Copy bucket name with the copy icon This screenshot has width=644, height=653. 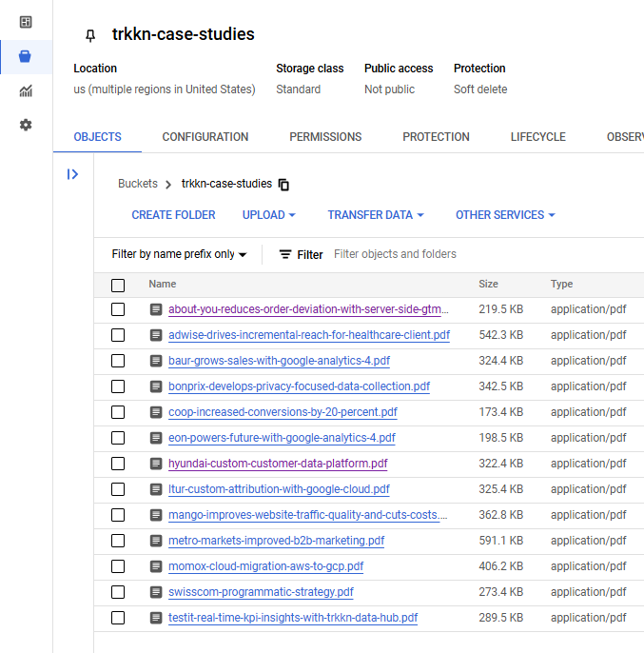click(283, 185)
